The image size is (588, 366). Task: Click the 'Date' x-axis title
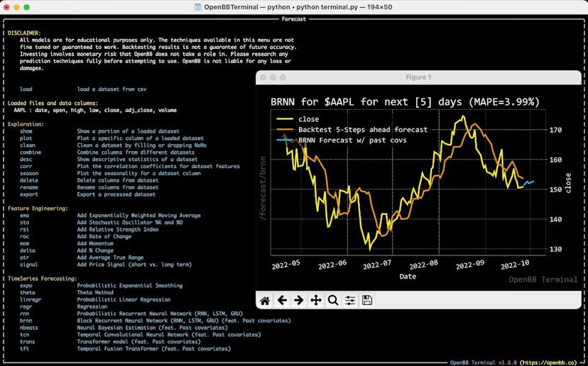click(408, 277)
